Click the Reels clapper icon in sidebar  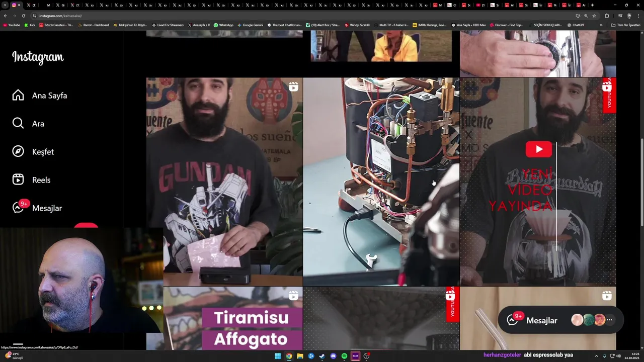[18, 180]
